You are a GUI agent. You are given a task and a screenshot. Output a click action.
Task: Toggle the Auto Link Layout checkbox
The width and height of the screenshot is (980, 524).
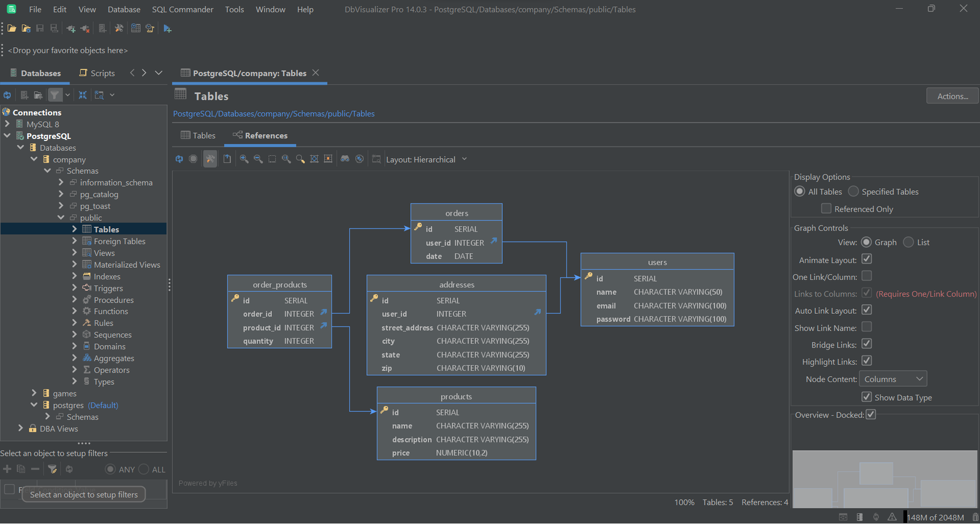click(x=867, y=309)
